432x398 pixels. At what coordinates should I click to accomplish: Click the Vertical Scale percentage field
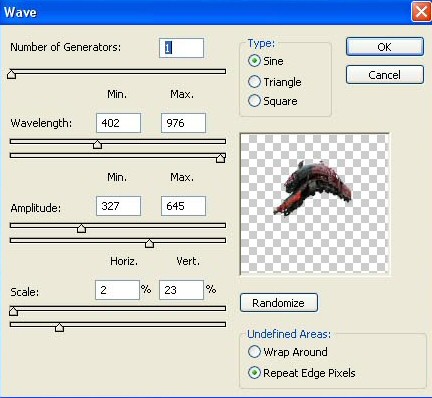[181, 290]
